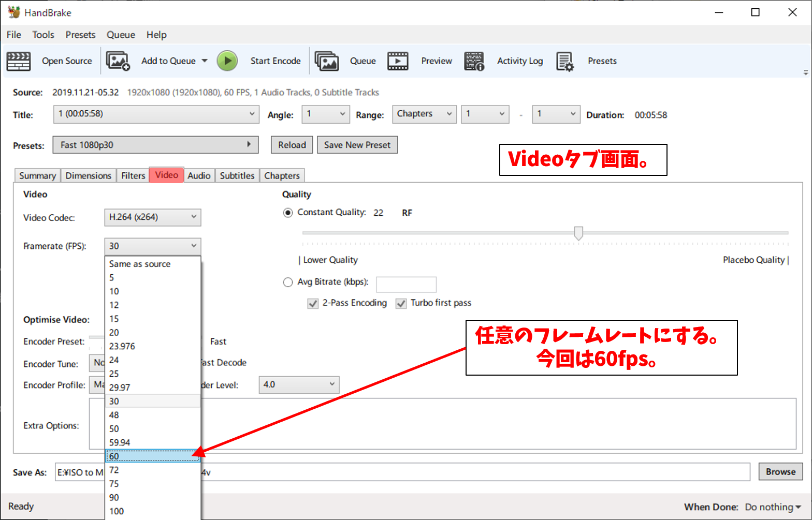Image resolution: width=812 pixels, height=520 pixels.
Task: Select 25 in framerate list
Action: click(153, 374)
